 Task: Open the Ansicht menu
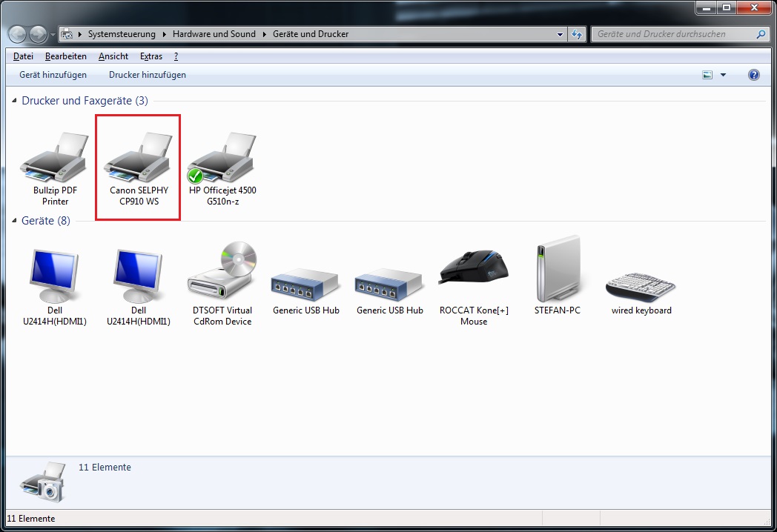point(113,56)
